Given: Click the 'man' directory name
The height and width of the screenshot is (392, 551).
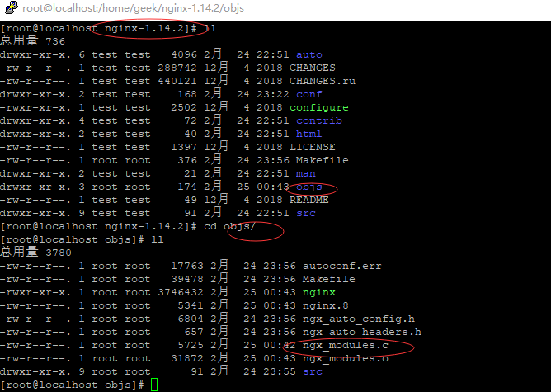Looking at the screenshot, I should 306,173.
